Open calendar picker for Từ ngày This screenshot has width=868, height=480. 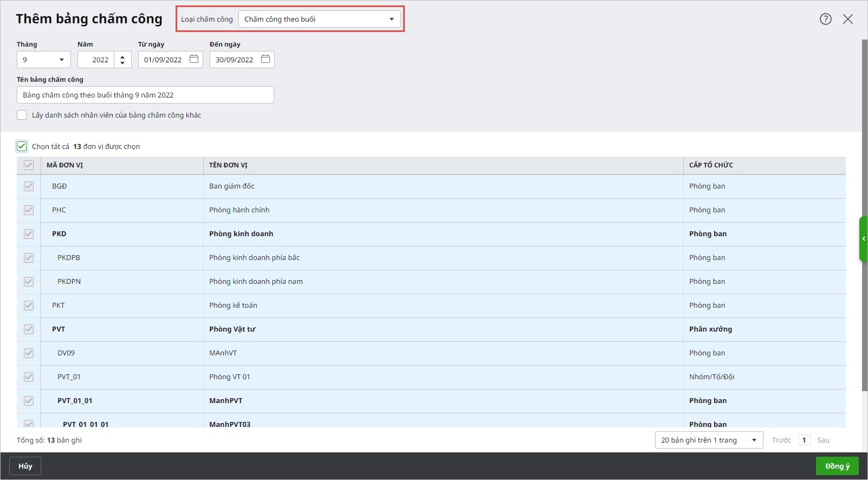pyautogui.click(x=194, y=59)
